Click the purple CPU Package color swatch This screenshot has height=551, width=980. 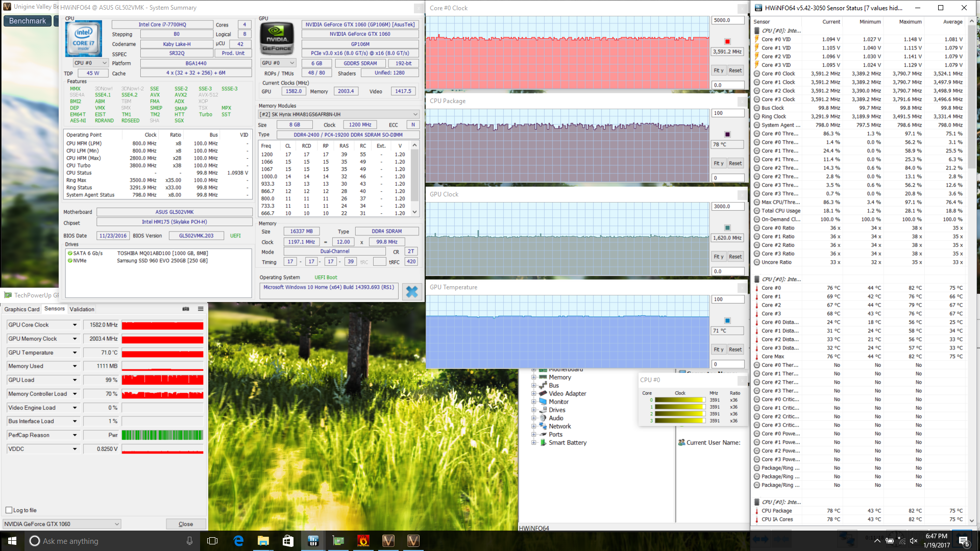[727, 135]
